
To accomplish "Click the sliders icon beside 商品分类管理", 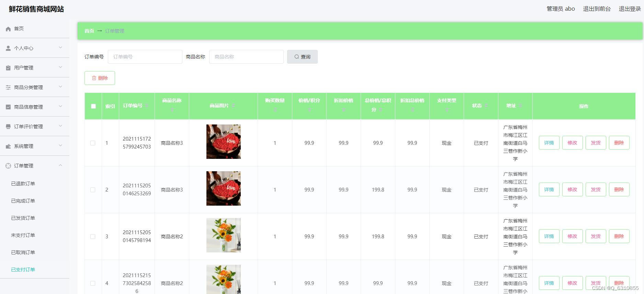I will [8, 88].
